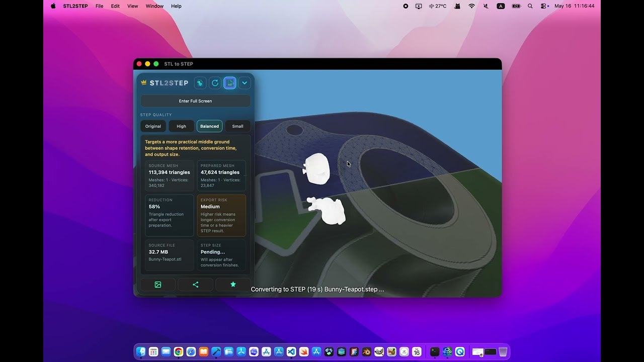Open Finder from the dock
Screen dimensions: 644x362
point(141,352)
